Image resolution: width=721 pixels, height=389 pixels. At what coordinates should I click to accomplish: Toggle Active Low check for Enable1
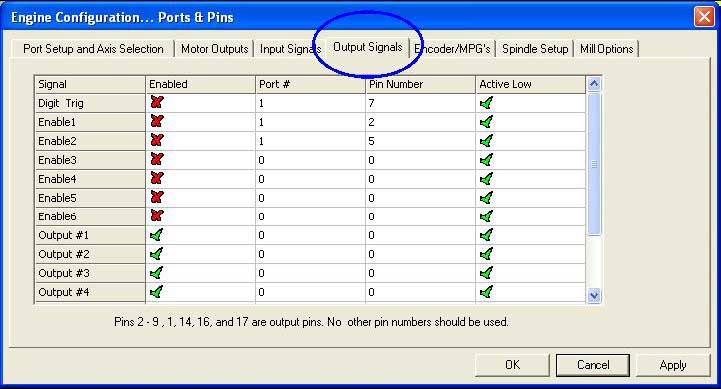click(486, 122)
